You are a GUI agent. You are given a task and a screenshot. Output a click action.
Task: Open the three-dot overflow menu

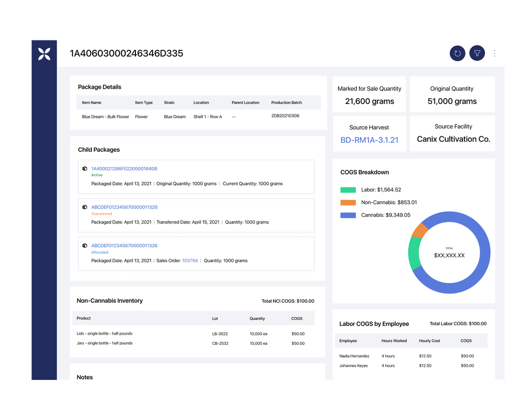click(494, 53)
